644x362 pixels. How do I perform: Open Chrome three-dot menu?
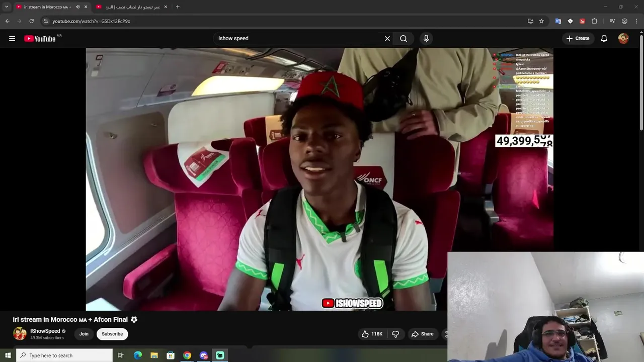636,21
